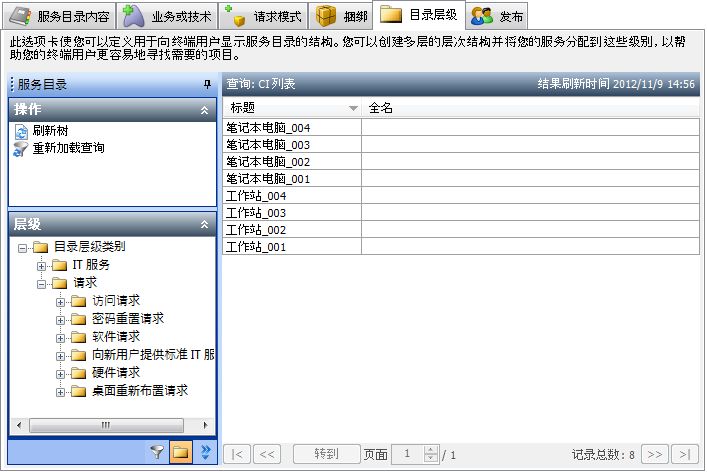Click the book icon on 服务目录内容 tab
This screenshot has height=472, width=707.
coord(20,16)
